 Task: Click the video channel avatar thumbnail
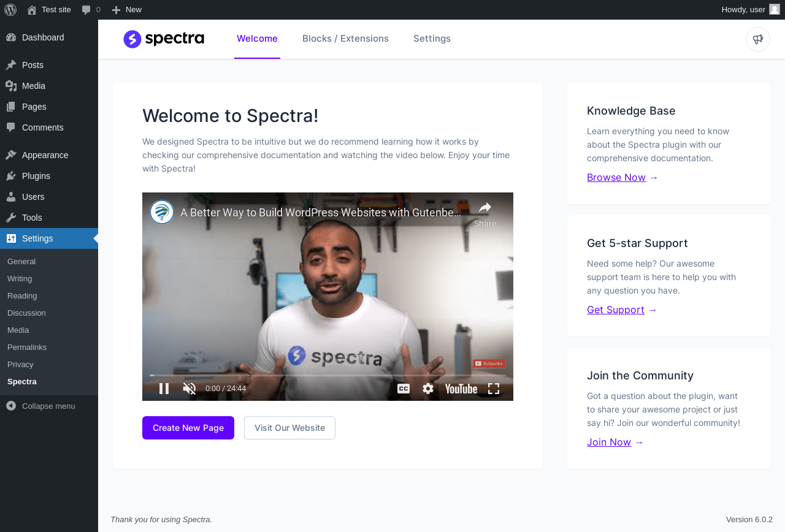coord(162,212)
